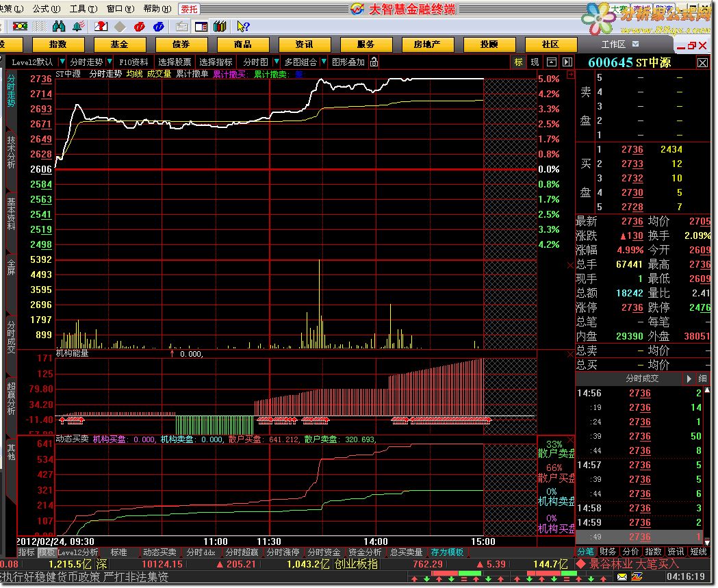The width and height of the screenshot is (718, 588).
Task: Select the 商品 yellow category button
Action: 243,44
